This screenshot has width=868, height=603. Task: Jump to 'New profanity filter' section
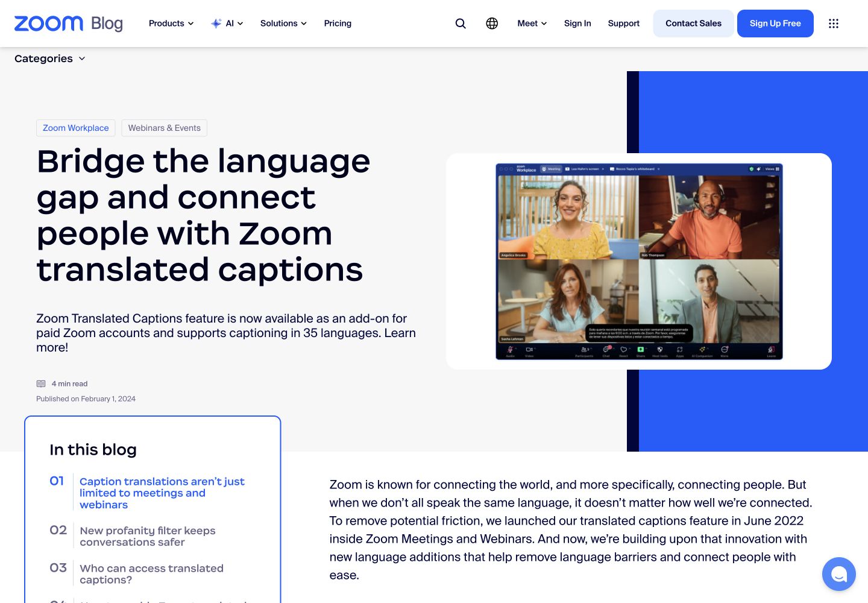pos(148,536)
